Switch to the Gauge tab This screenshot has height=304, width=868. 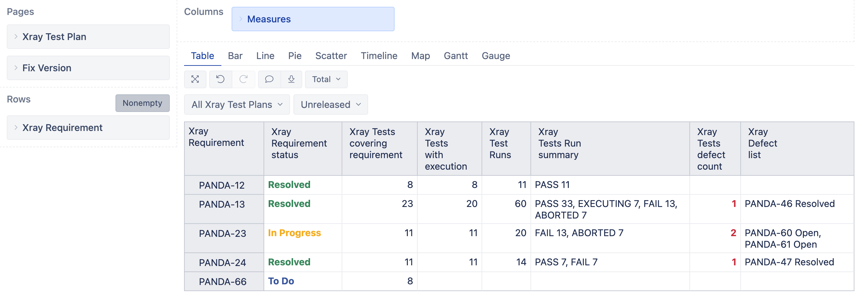(x=496, y=56)
